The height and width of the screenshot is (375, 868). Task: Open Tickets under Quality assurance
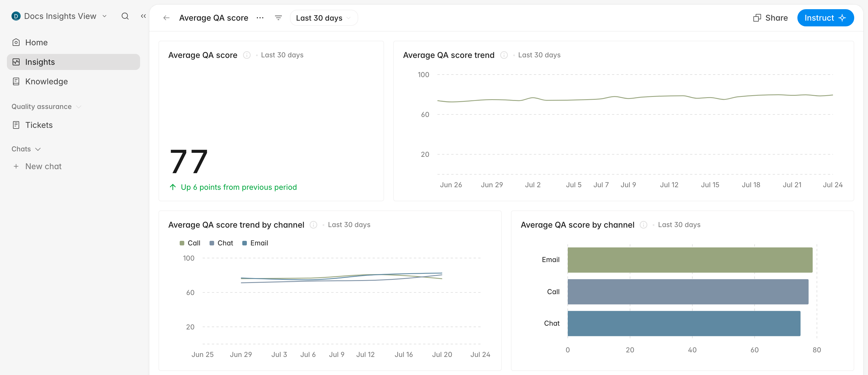[73, 125]
